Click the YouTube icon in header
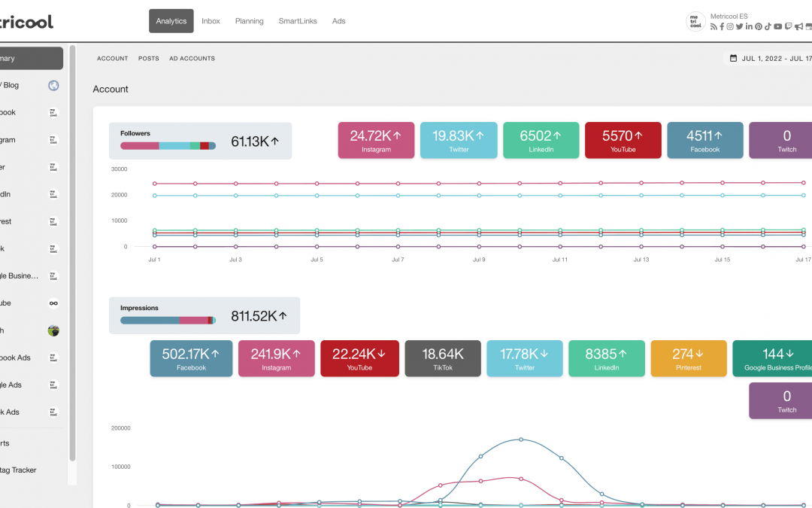 778,26
